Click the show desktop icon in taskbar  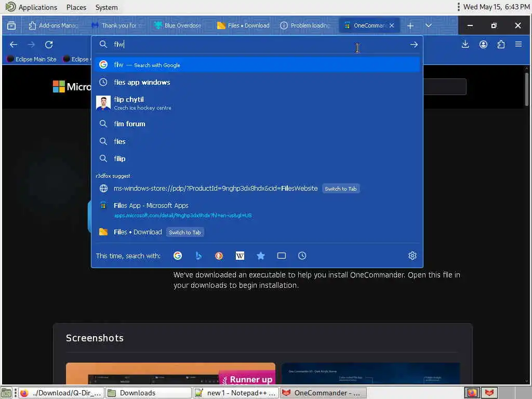(6, 393)
